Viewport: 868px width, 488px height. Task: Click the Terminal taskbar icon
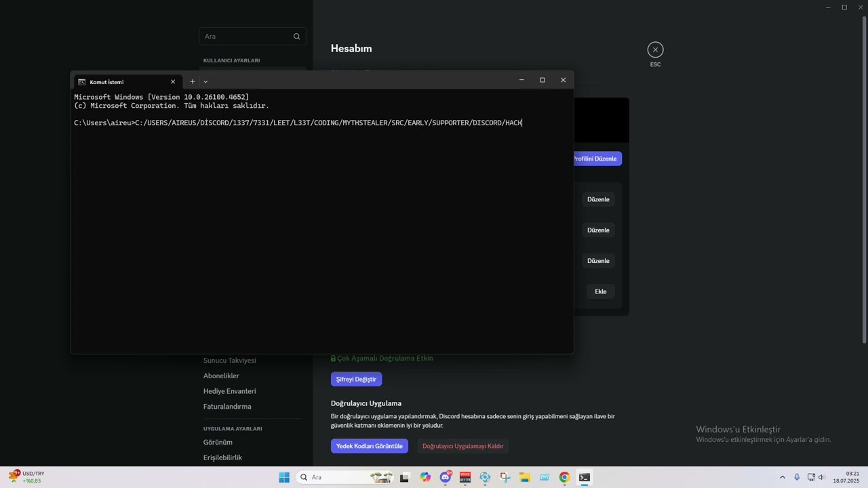[585, 477]
